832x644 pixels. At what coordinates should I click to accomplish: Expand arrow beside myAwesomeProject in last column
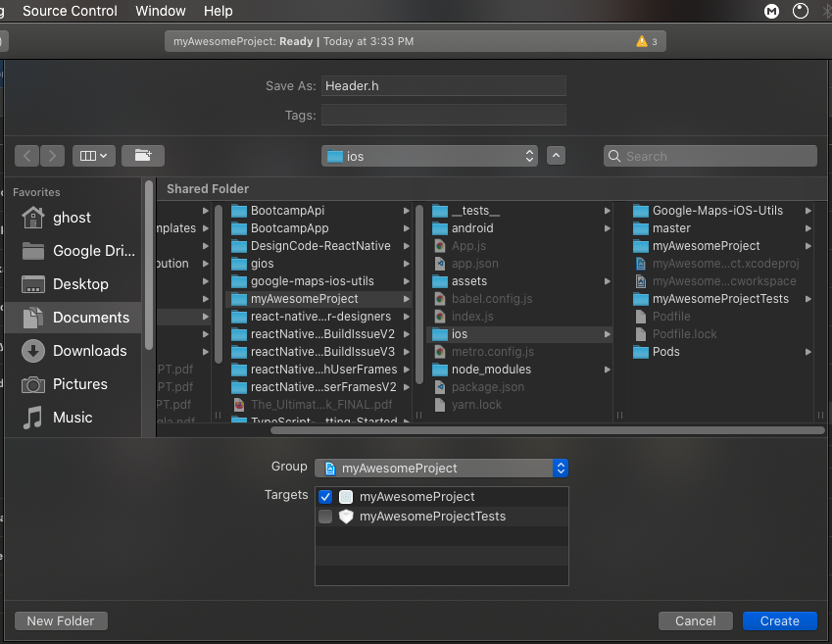click(808, 246)
